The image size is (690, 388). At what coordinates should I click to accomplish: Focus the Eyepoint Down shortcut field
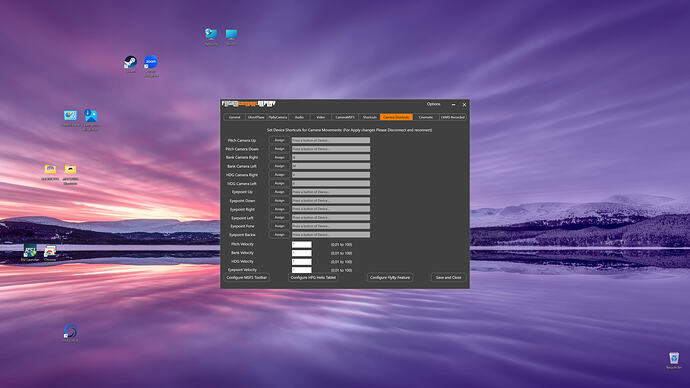tap(330, 200)
